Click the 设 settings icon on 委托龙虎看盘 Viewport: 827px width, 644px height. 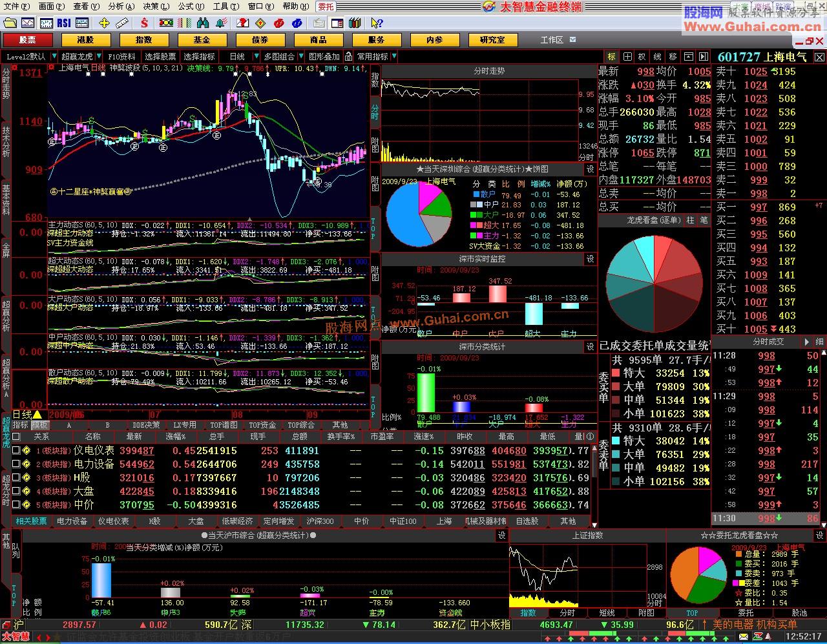[819, 535]
